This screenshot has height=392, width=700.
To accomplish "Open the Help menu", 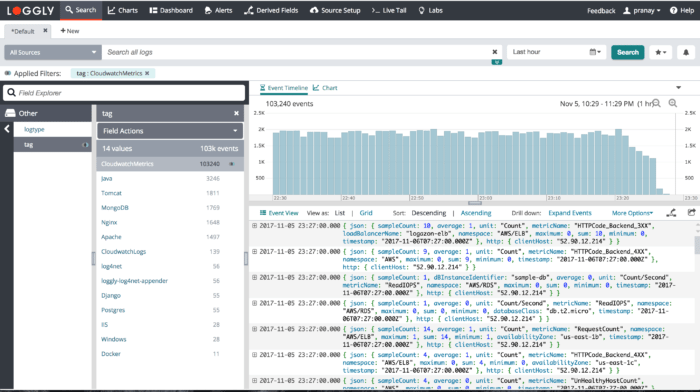I will pos(682,10).
